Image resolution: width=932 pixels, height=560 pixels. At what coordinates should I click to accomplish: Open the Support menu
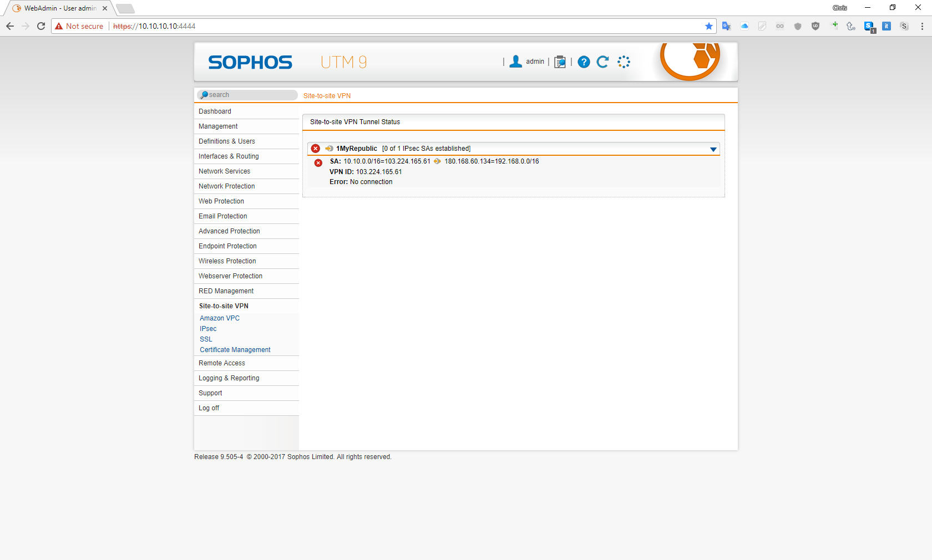(x=246, y=393)
